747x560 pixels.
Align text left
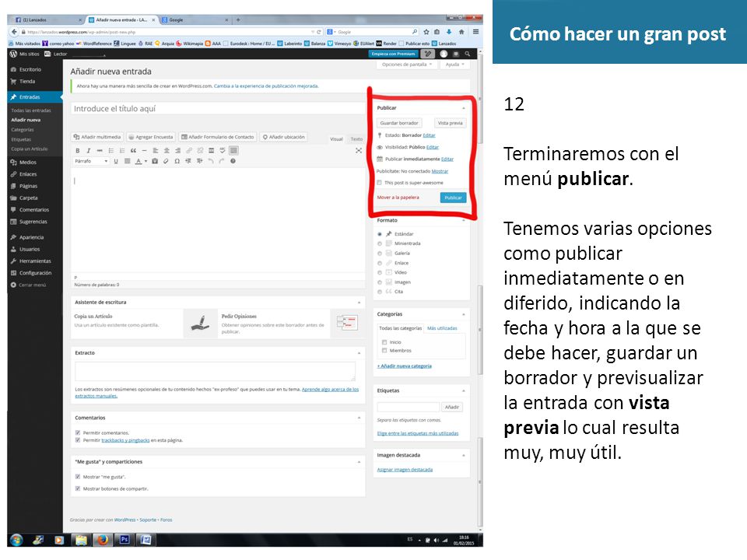(156, 150)
